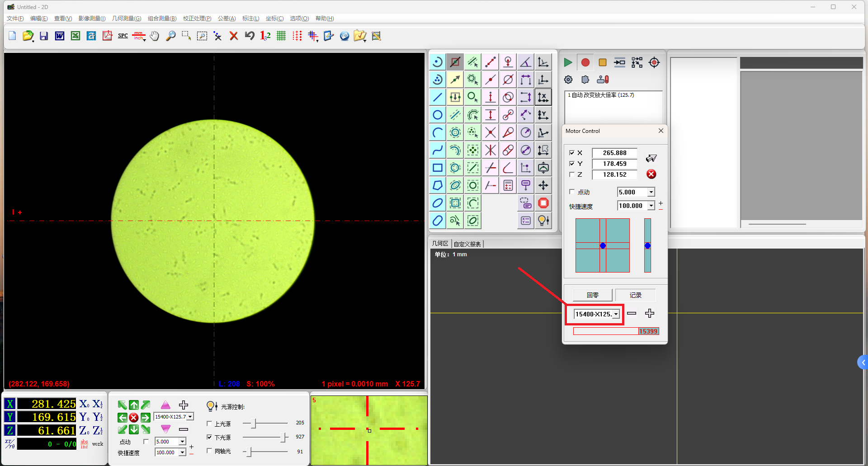Open bottom panel 15400-X125.7 magnification dropdown
Screen dimensions: 868x466
click(190, 417)
